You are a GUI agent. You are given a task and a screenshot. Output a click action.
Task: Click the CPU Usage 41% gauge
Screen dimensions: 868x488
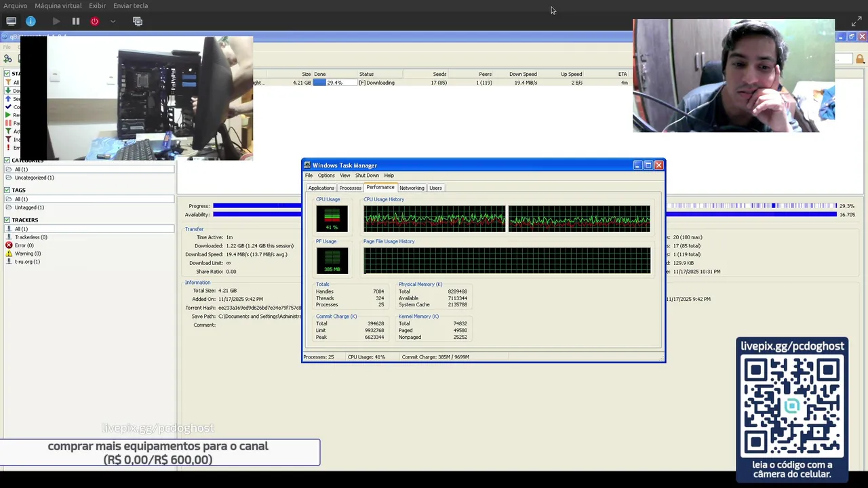(x=332, y=218)
